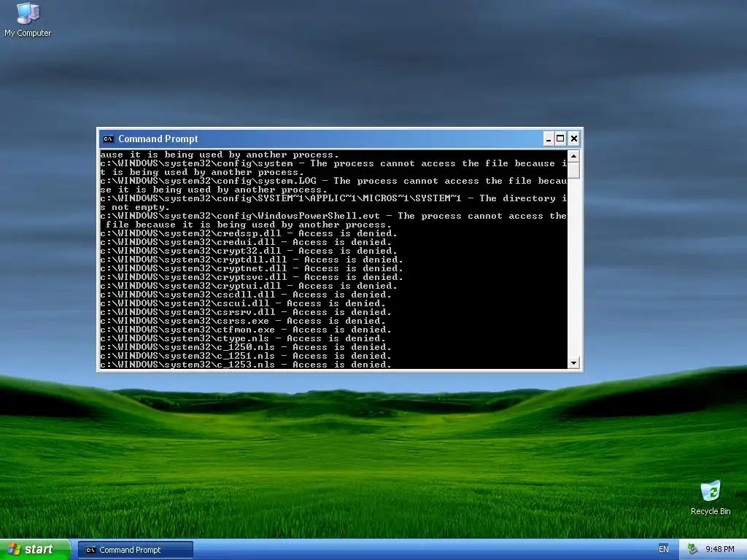This screenshot has height=560, width=747.
Task: Open the My Computer desktop icon
Action: coord(28,20)
